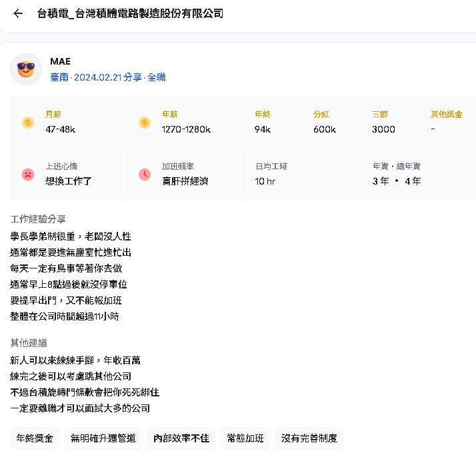Click seniority value 3 年 • 4 年
476x455 pixels.
coord(397,181)
